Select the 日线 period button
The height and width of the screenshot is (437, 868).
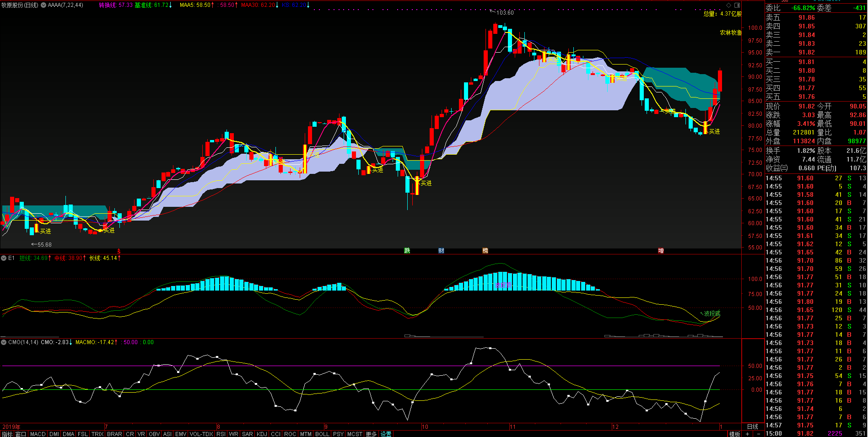[x=753, y=426]
